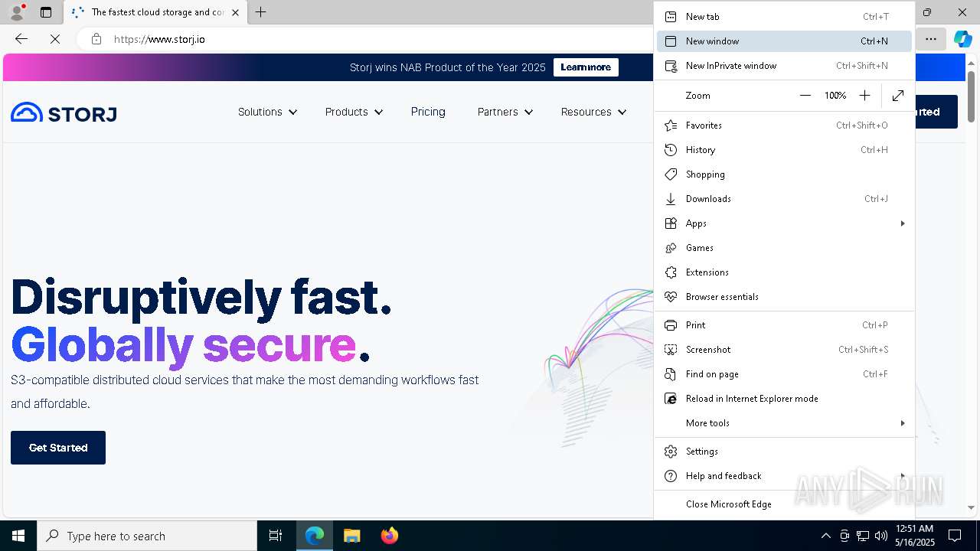Click the Settings gear icon
Image resolution: width=980 pixels, height=551 pixels.
pos(671,452)
